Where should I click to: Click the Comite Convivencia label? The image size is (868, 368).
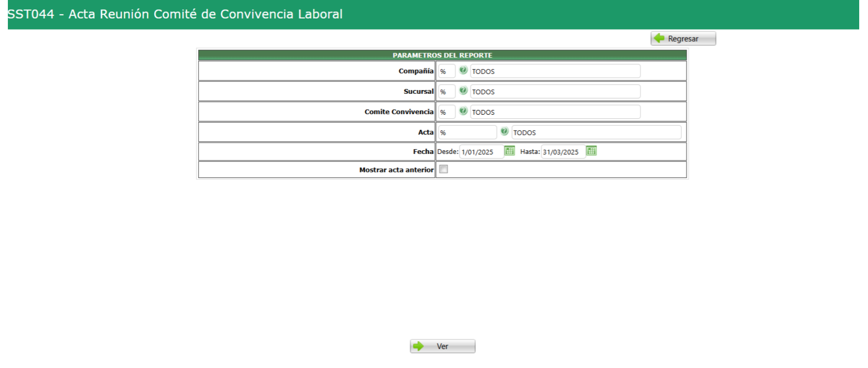pos(399,111)
